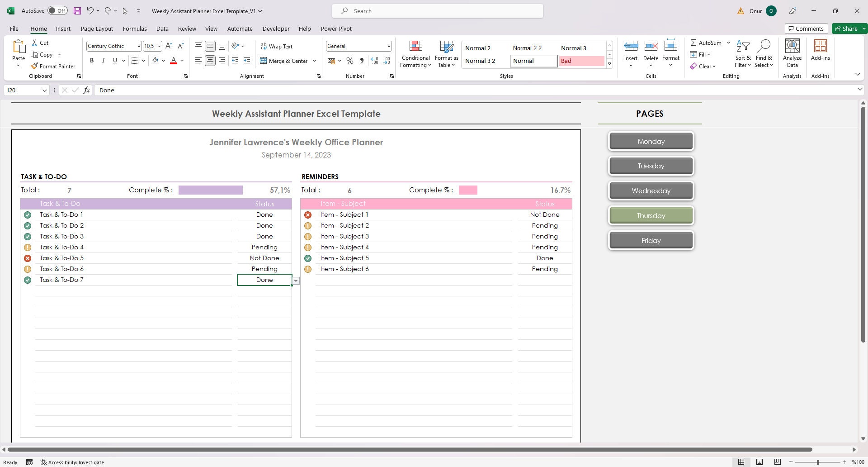
Task: Toggle AutoSave off switch
Action: point(57,10)
